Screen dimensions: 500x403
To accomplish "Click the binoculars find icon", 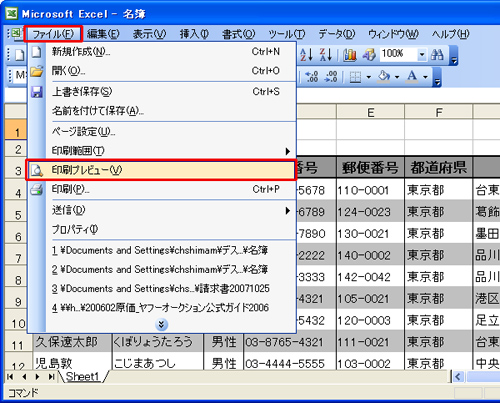I will (437, 55).
